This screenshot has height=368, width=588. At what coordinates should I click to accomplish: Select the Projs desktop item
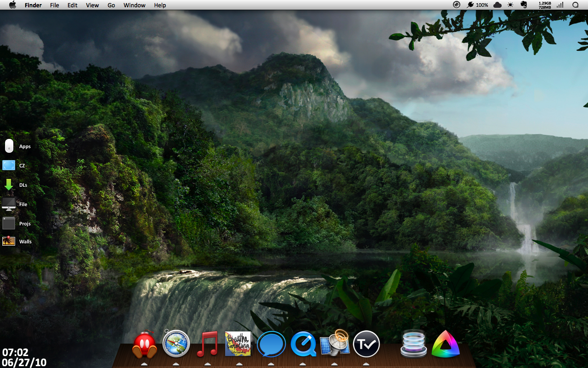17,224
